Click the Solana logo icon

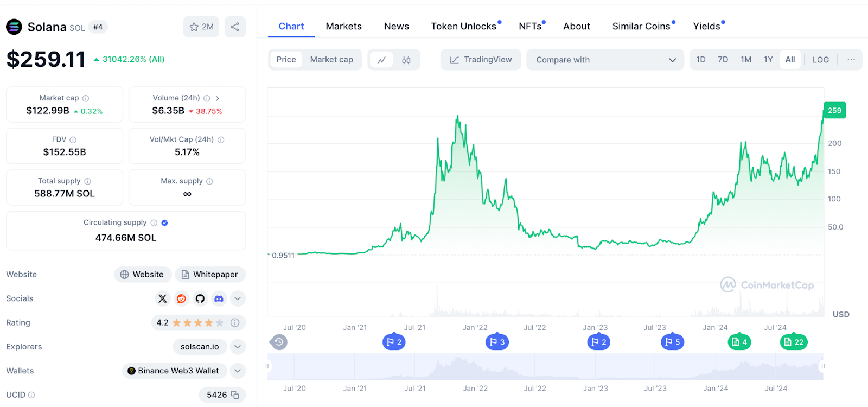tap(14, 27)
